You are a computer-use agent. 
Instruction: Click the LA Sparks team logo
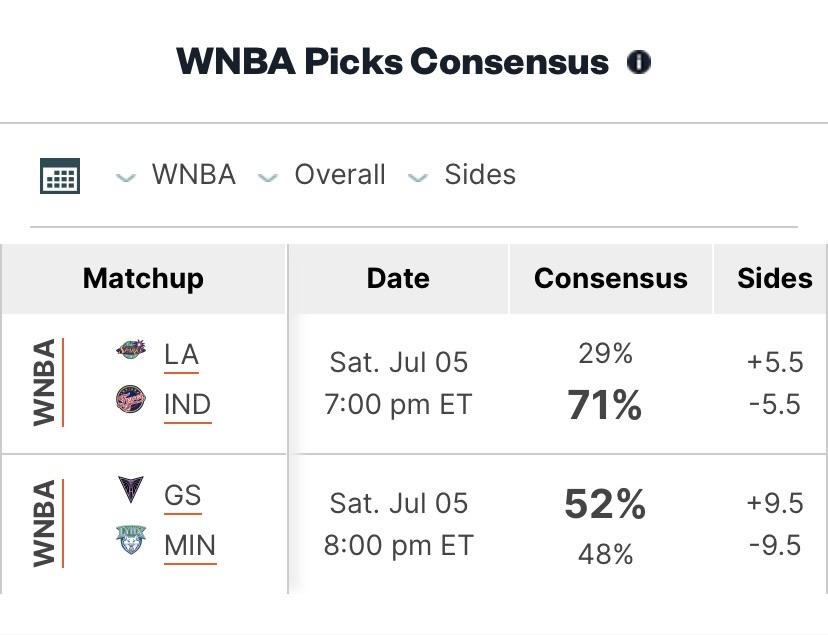coord(131,349)
